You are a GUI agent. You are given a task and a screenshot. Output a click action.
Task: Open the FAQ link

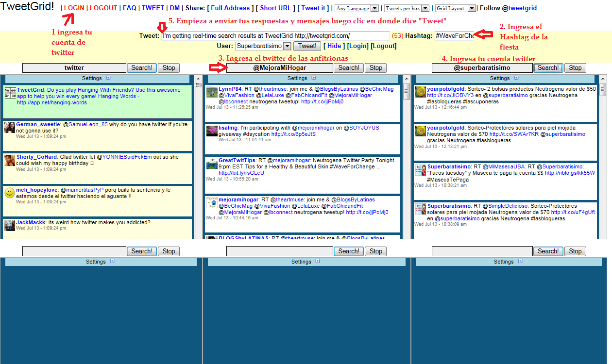[130, 8]
